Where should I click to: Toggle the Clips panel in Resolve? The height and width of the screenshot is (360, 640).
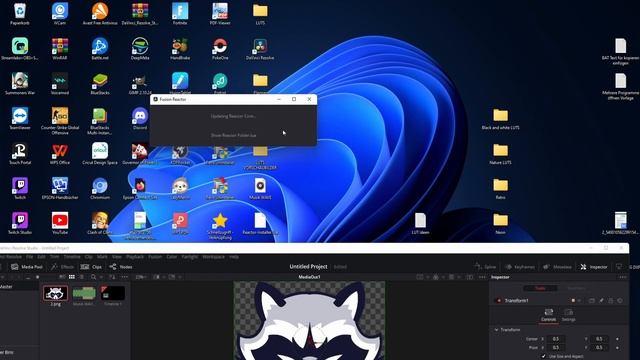click(x=91, y=267)
